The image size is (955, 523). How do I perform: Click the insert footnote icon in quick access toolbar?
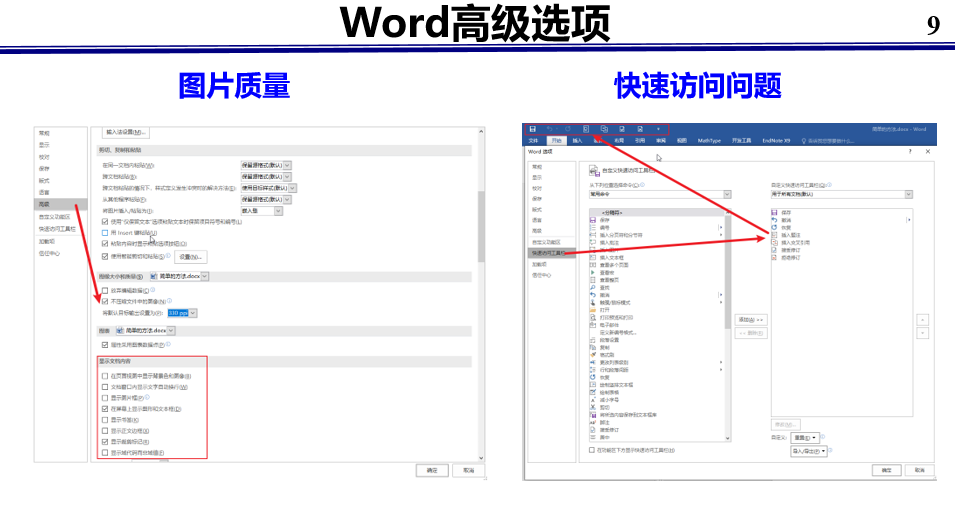(x=586, y=129)
